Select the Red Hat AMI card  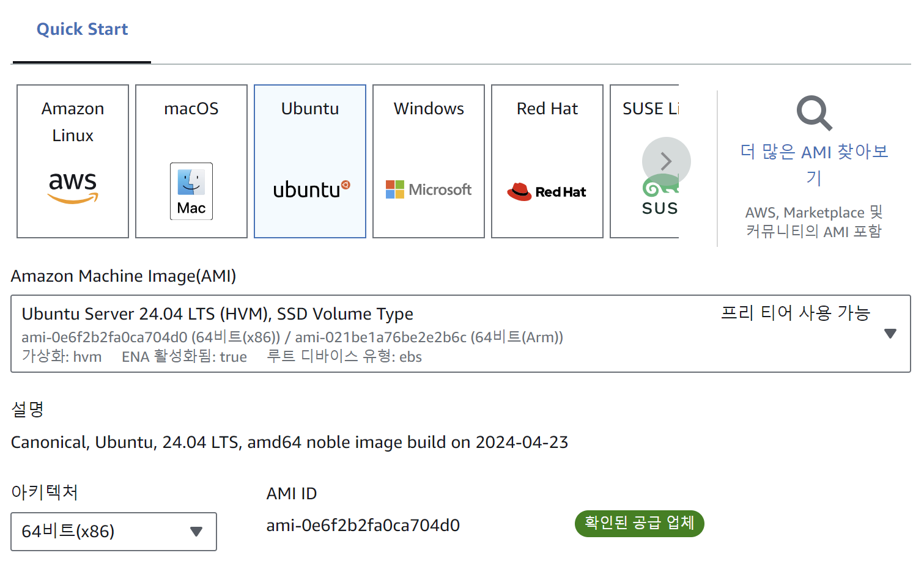tap(547, 161)
